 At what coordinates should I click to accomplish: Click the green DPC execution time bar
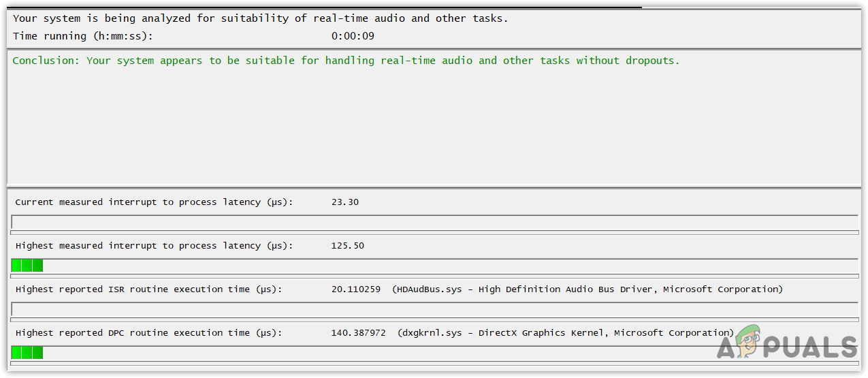(x=27, y=353)
